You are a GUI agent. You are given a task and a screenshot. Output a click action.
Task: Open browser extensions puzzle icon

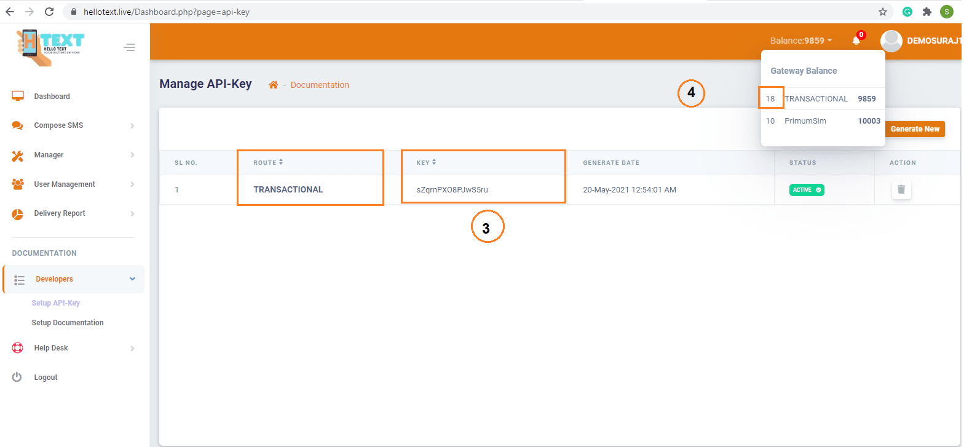click(927, 12)
